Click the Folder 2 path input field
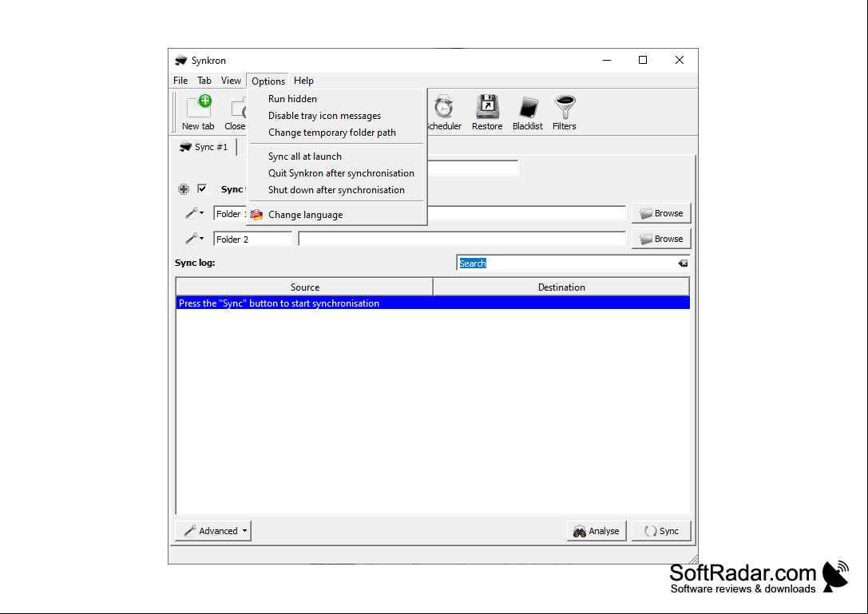The width and height of the screenshot is (868, 614). click(x=462, y=240)
